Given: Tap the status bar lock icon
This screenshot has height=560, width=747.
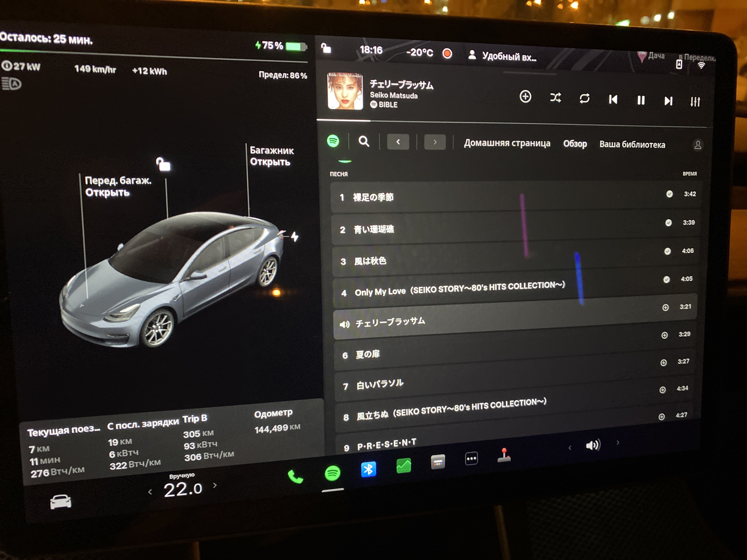Looking at the screenshot, I should [x=326, y=48].
